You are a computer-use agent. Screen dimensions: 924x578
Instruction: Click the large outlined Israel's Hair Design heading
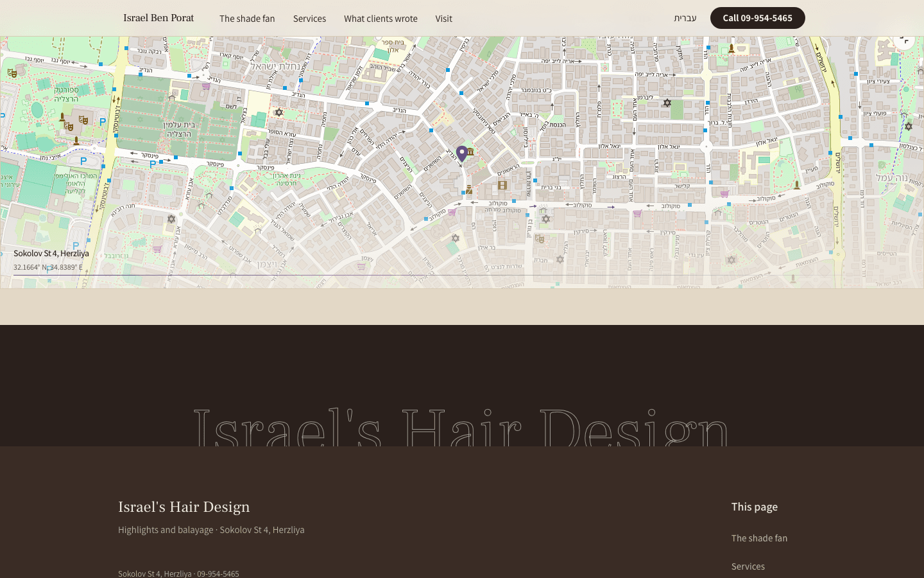pos(461,426)
